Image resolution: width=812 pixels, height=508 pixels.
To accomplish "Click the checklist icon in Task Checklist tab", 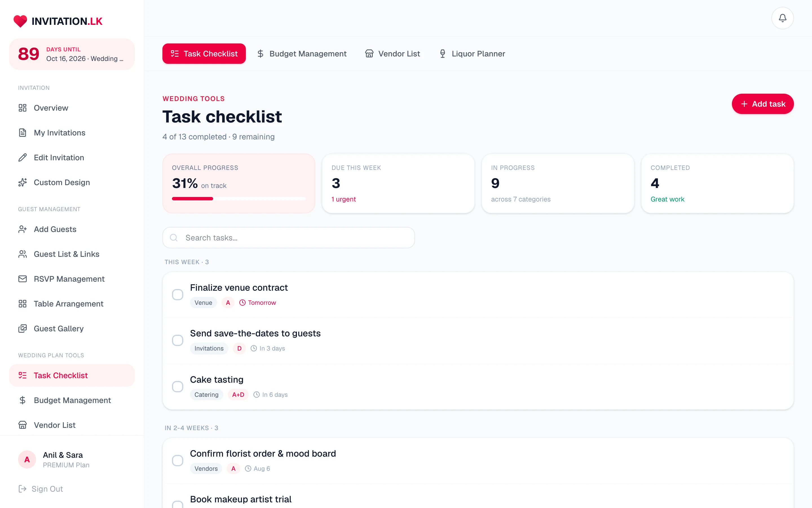I will [x=175, y=54].
